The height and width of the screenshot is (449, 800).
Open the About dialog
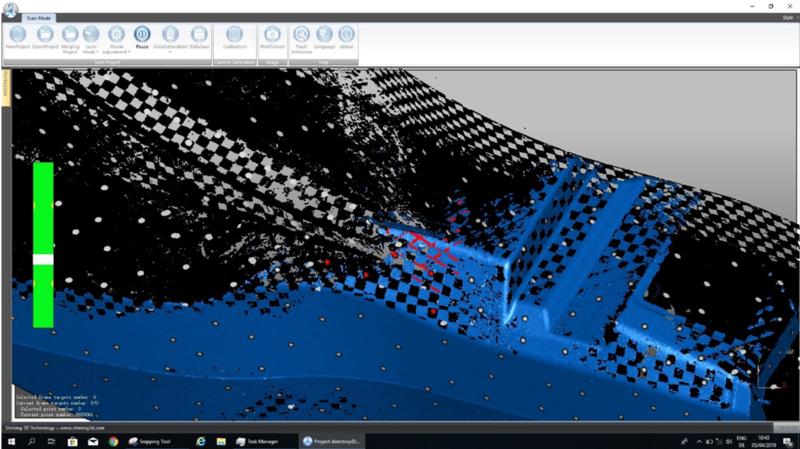tap(346, 36)
